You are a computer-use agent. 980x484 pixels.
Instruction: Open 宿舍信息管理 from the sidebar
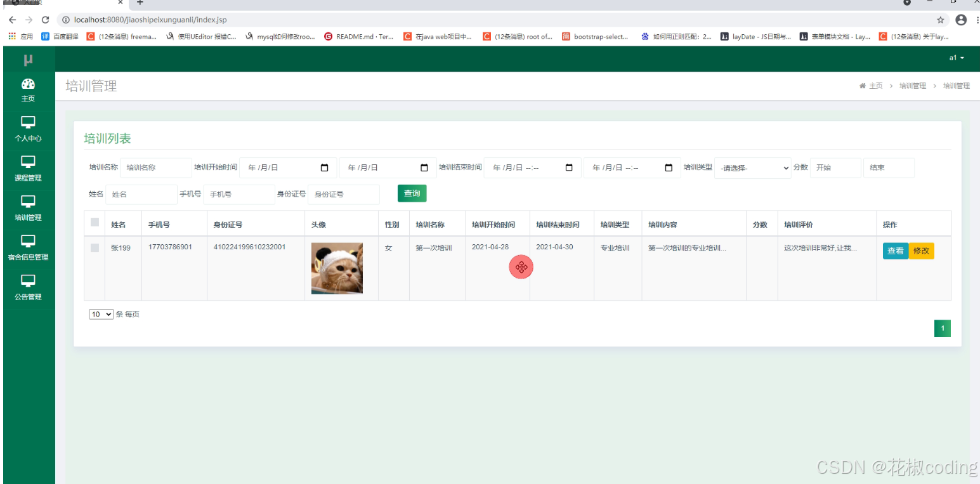(28, 249)
